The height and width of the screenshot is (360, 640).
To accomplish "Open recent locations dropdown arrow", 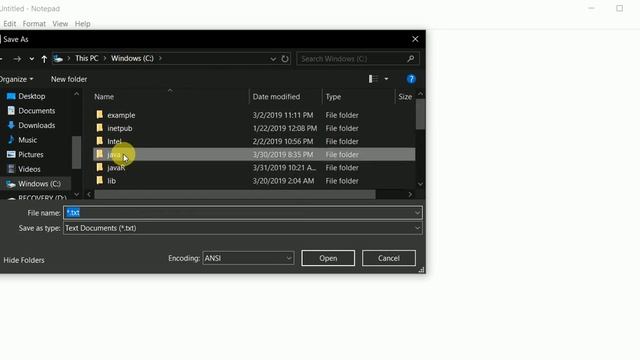I will [x=31, y=59].
